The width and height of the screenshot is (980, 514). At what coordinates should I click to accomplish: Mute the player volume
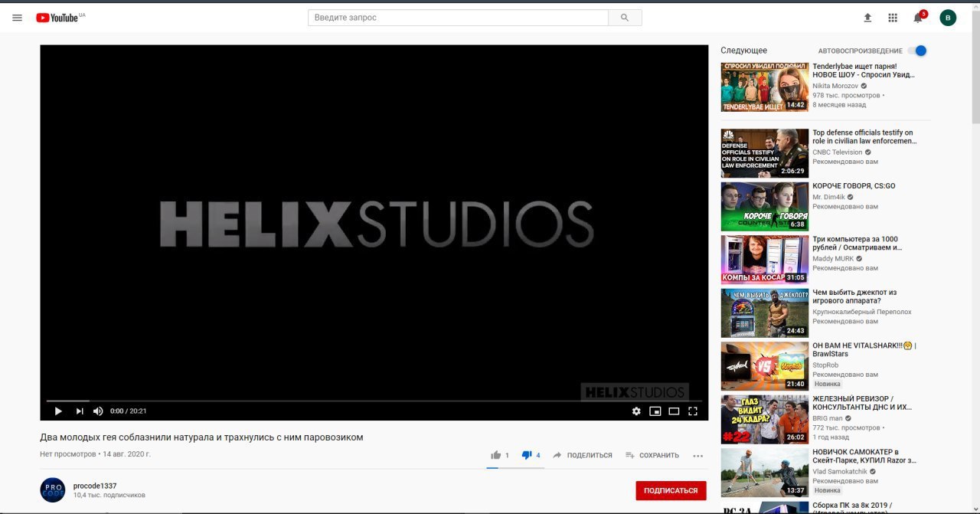pyautogui.click(x=98, y=411)
